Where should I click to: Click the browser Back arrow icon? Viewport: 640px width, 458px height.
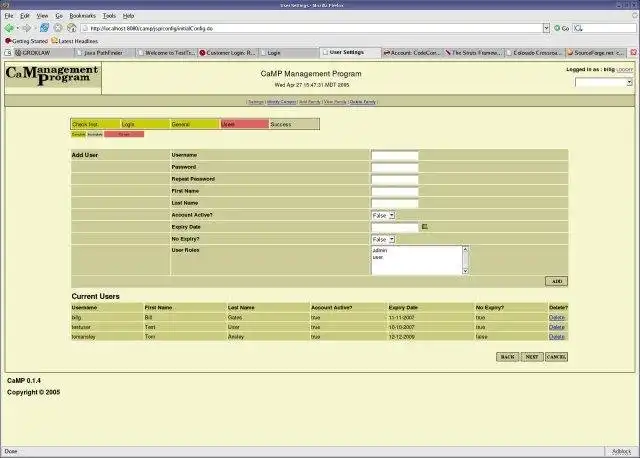tap(9, 28)
